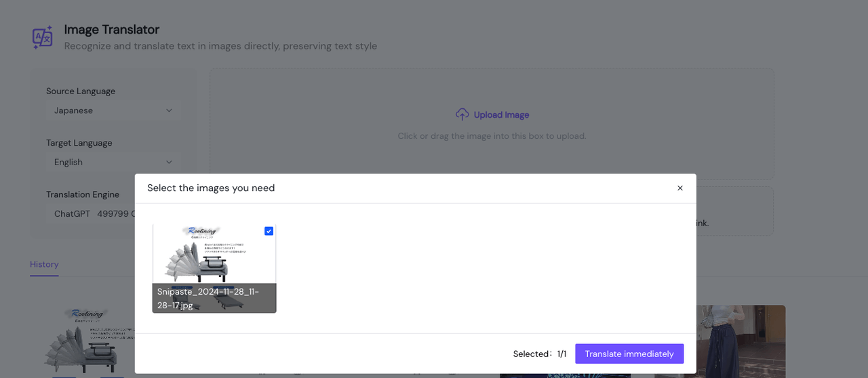Open the Japanese source language dropdown
Image resolution: width=868 pixels, height=378 pixels.
113,110
